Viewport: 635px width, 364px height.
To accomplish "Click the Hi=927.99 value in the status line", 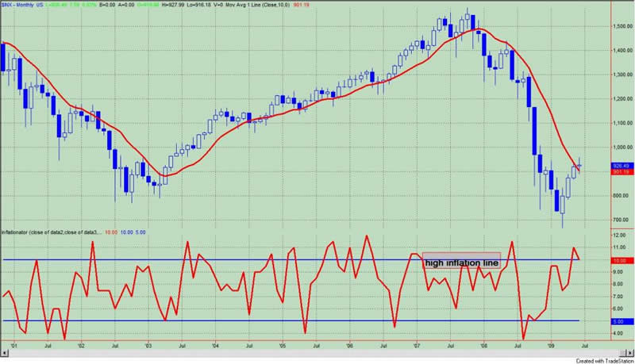I will tap(174, 6).
